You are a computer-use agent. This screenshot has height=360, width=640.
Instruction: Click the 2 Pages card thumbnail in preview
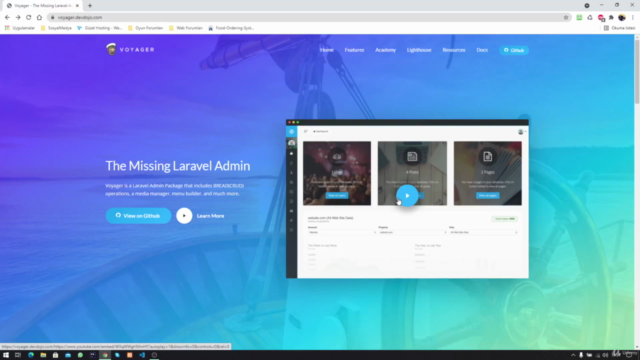coord(487,173)
